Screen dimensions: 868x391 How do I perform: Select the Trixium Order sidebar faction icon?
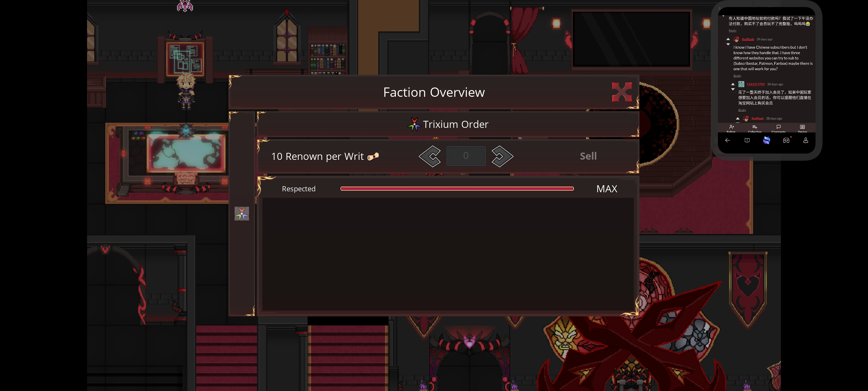tap(242, 213)
